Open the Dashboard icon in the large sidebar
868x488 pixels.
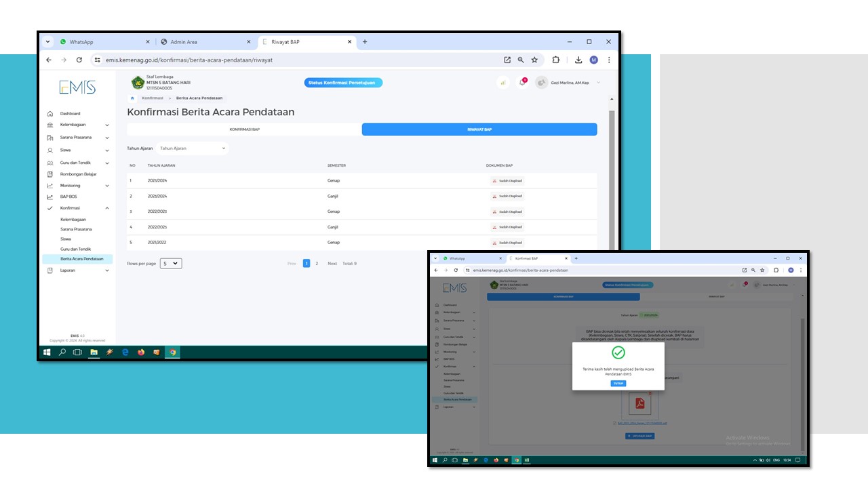point(50,114)
